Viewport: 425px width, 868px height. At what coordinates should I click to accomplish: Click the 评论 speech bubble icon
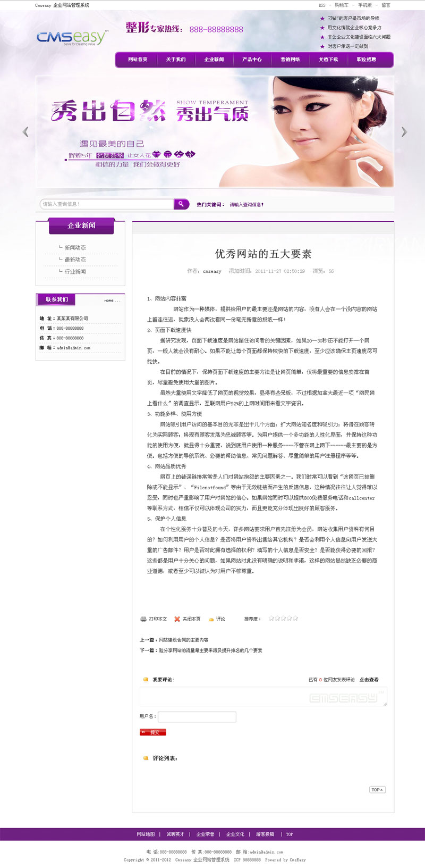(x=211, y=619)
